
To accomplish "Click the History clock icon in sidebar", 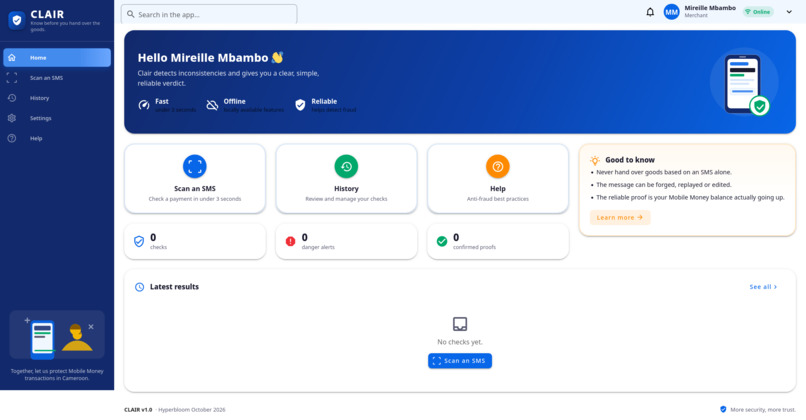I will pyautogui.click(x=12, y=98).
